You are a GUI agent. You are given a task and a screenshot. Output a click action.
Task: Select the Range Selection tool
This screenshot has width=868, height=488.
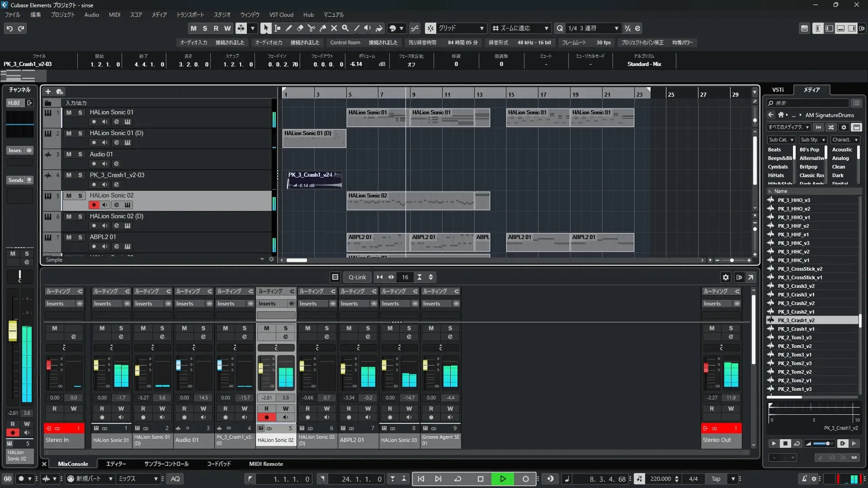pyautogui.click(x=278, y=28)
